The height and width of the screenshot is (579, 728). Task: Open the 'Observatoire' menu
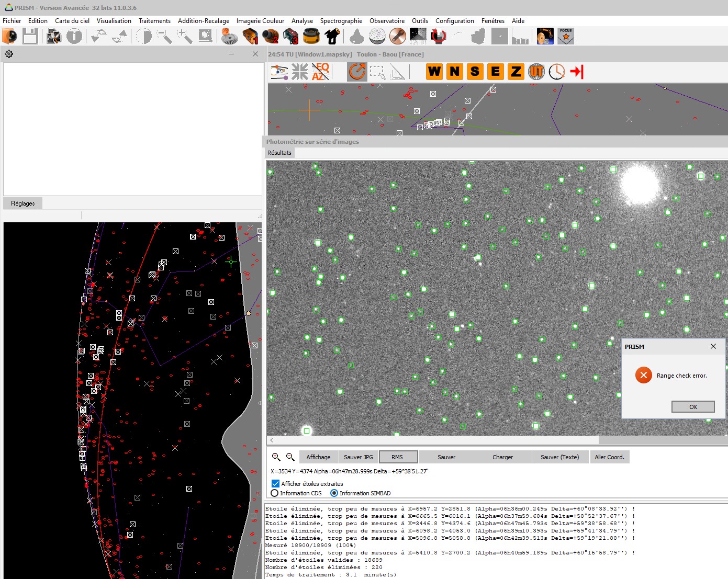pyautogui.click(x=387, y=21)
